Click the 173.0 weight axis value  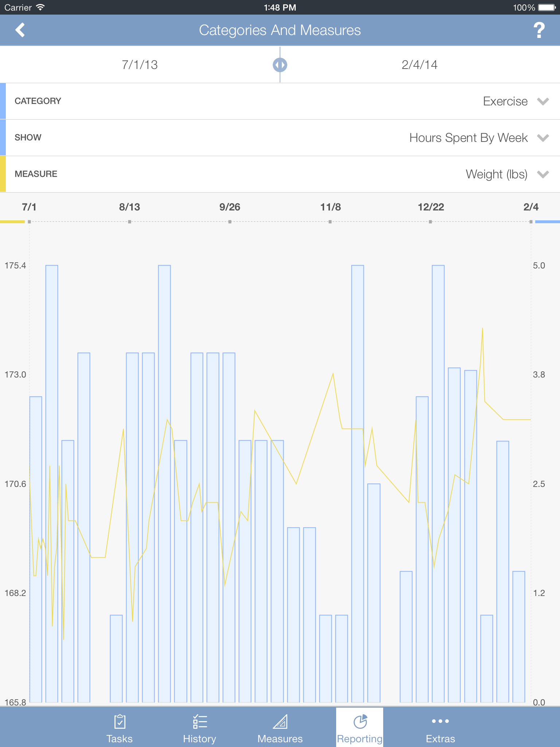pos(15,375)
